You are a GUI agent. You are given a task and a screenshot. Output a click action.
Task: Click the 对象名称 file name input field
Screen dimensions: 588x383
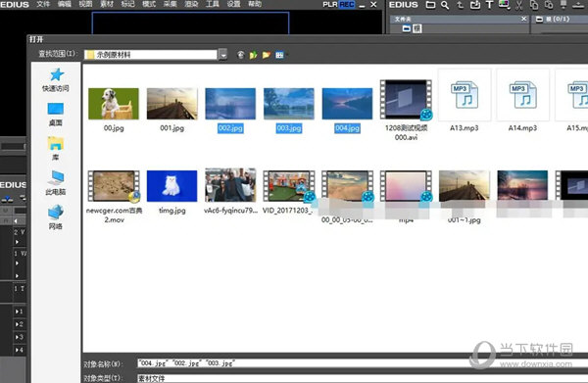[x=363, y=362]
